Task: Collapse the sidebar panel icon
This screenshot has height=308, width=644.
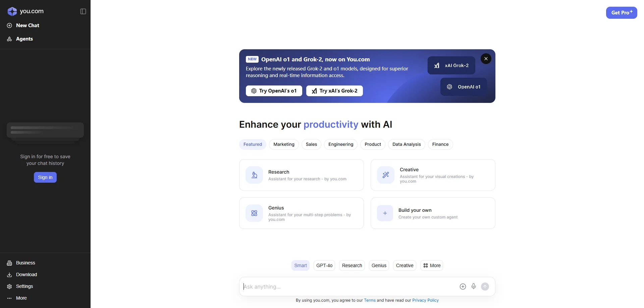Action: 83,11
